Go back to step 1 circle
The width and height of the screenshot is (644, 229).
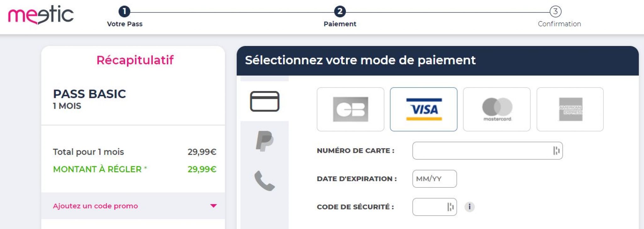pos(125,12)
